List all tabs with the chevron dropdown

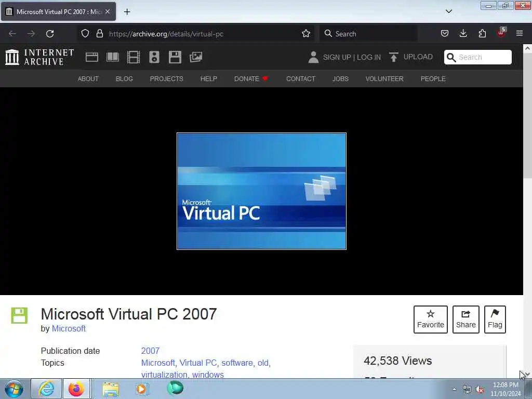pos(448,11)
